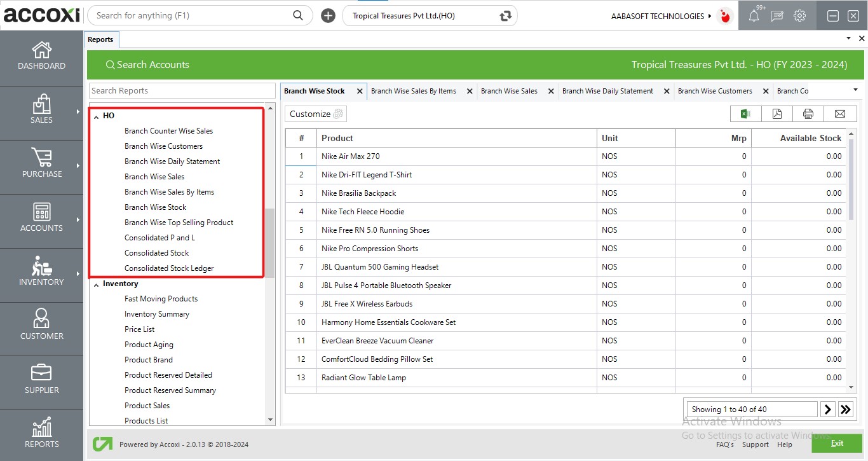Screen dimensions: 868x461
Task: Open the tab overflow dropdown arrow
Action: [x=855, y=90]
